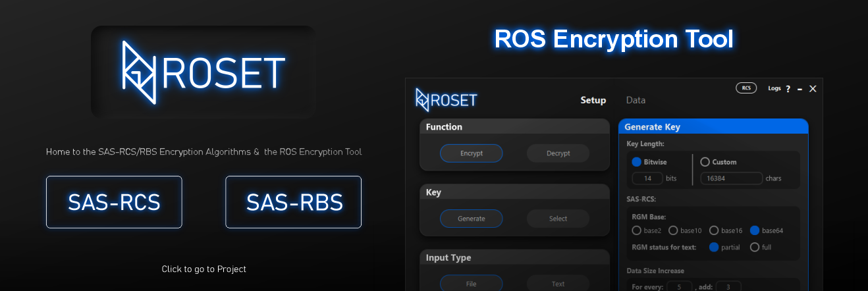Screen dimensions: 868x291
Task: Click the ROSET logo in the app header
Action: (x=446, y=100)
